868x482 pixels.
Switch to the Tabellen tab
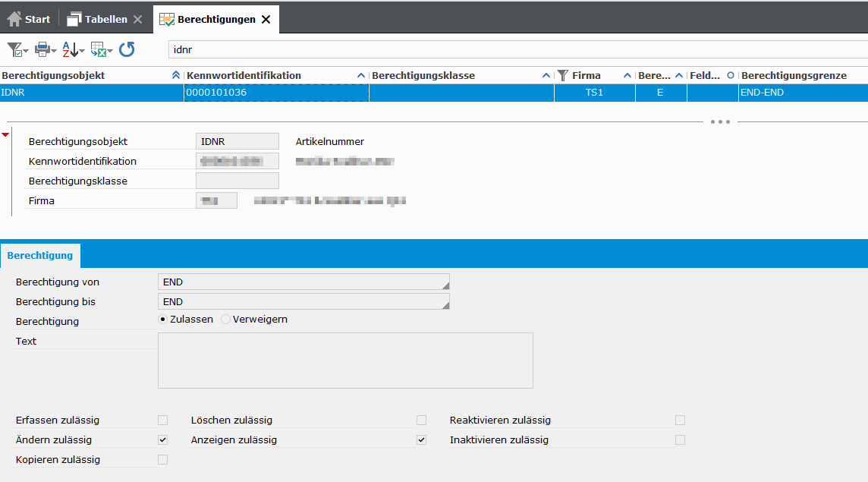99,19
